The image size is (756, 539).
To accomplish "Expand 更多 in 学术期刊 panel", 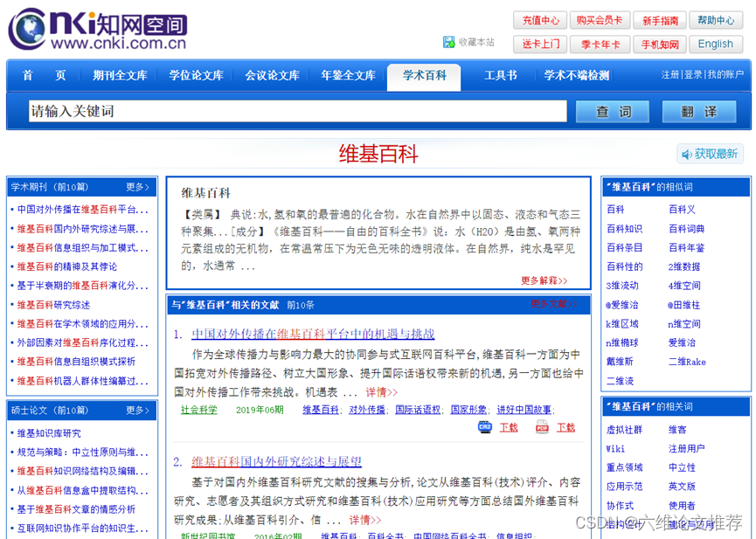I will (138, 187).
